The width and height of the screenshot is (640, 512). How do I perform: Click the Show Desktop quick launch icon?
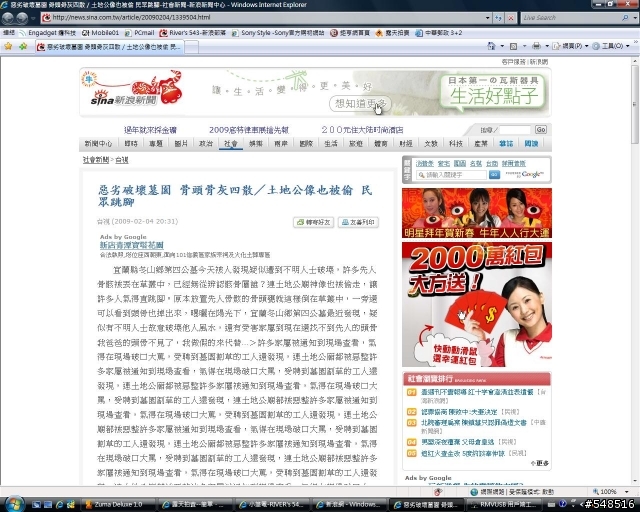tap(36, 505)
